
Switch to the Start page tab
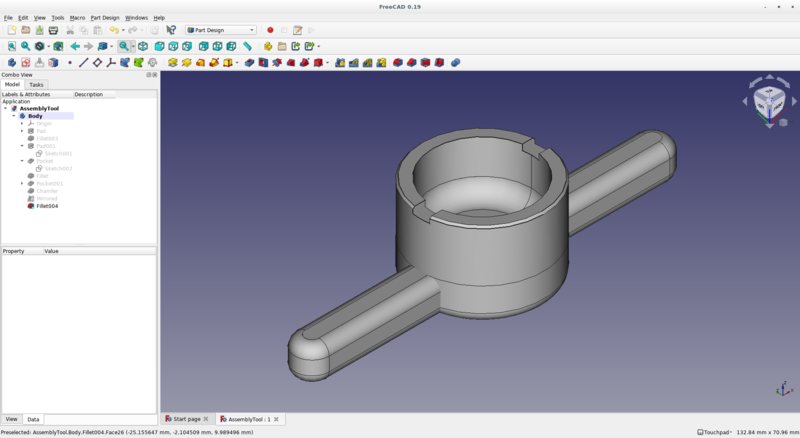click(186, 419)
